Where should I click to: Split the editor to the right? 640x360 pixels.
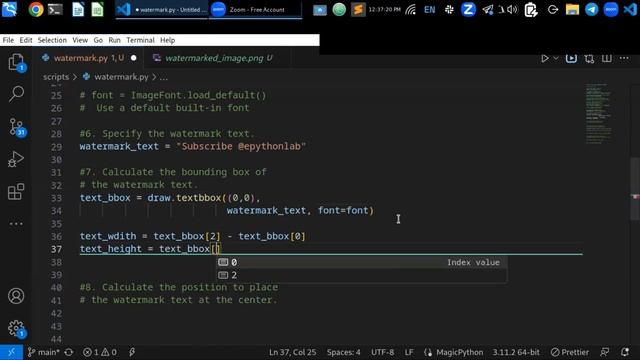pos(607,58)
